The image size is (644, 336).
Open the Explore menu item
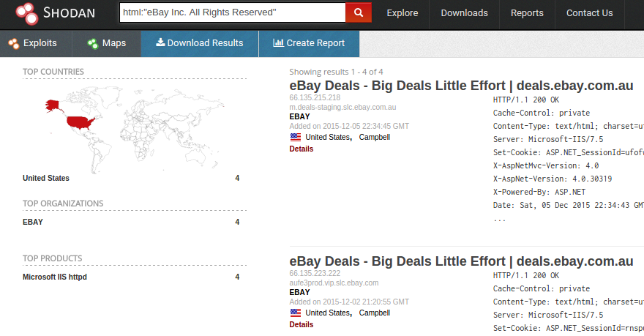tap(402, 13)
